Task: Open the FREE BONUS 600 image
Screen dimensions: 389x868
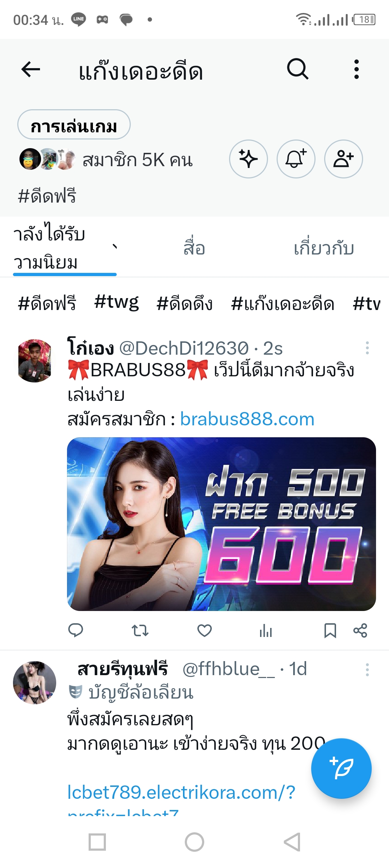Action: 222,524
